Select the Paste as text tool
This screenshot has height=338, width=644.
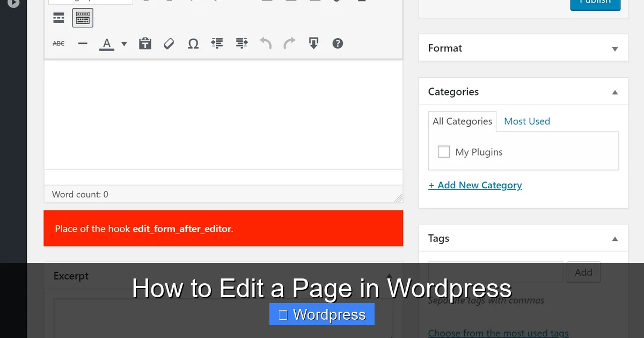click(x=145, y=43)
